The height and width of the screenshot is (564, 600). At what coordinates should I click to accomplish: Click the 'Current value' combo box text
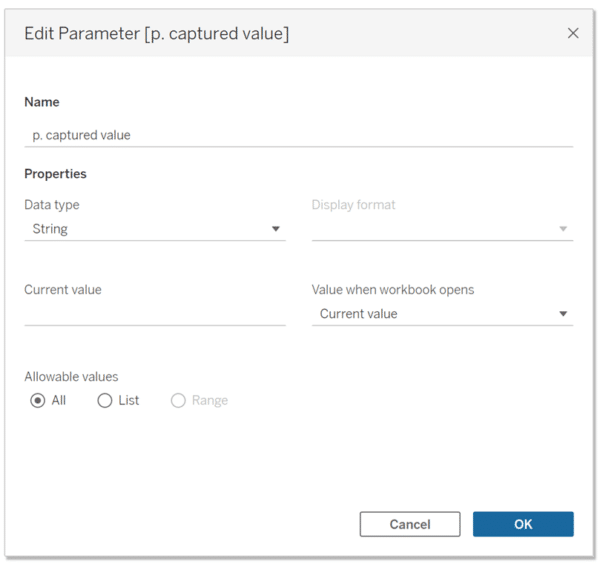tap(358, 314)
